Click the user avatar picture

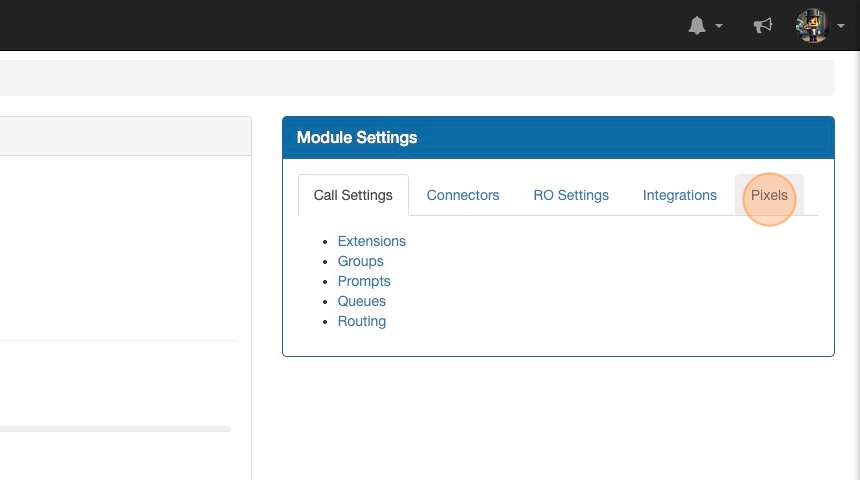pyautogui.click(x=812, y=26)
